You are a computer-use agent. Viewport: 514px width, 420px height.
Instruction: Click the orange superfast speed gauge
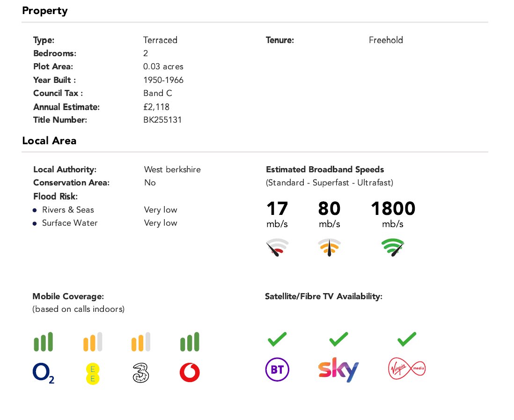coord(330,248)
